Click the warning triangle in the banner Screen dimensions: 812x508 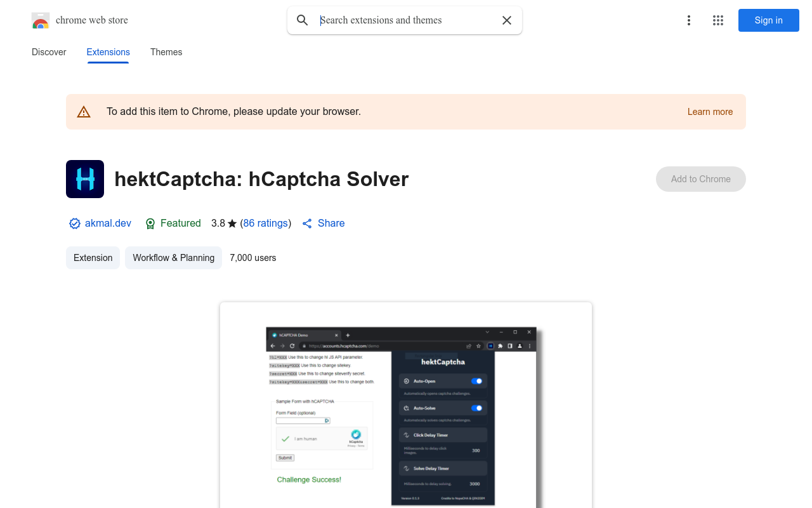(x=84, y=111)
